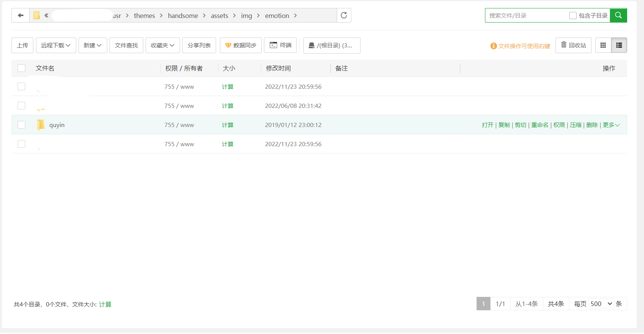Click the upload (上传) button

[23, 45]
